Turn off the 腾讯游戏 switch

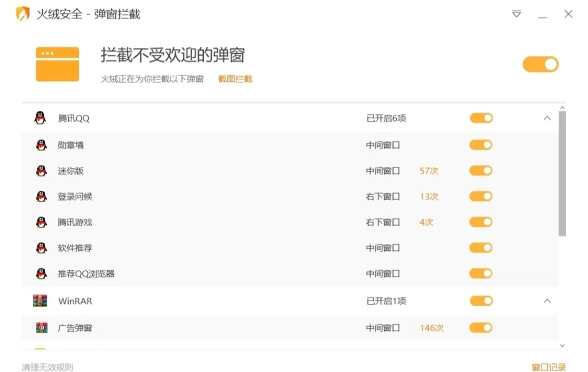pos(481,222)
